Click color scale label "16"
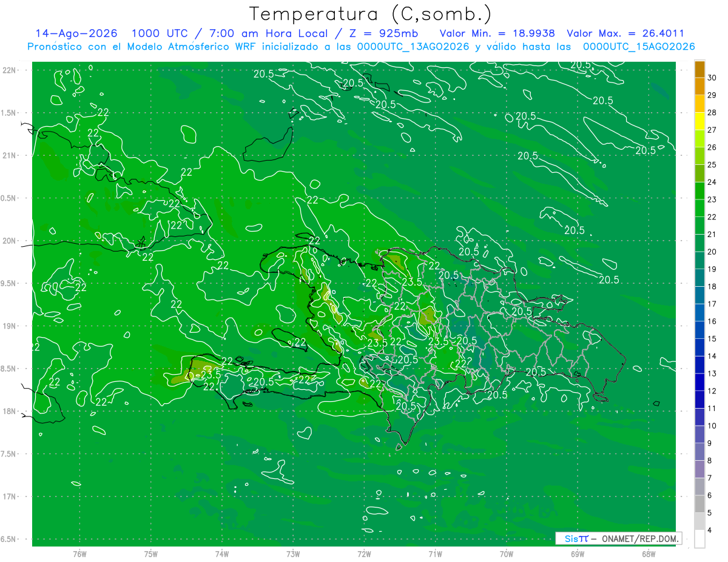The width and height of the screenshot is (728, 562). (712, 321)
